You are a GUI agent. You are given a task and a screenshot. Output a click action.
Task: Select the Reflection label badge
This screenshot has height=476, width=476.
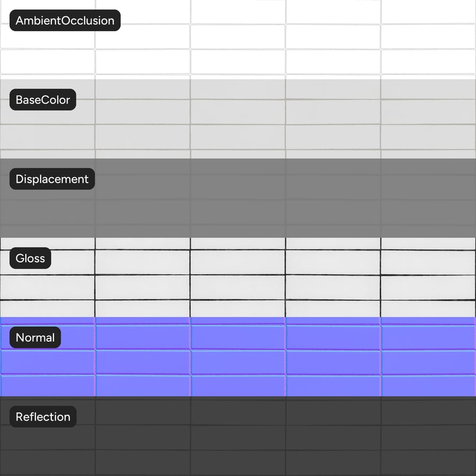click(x=43, y=417)
